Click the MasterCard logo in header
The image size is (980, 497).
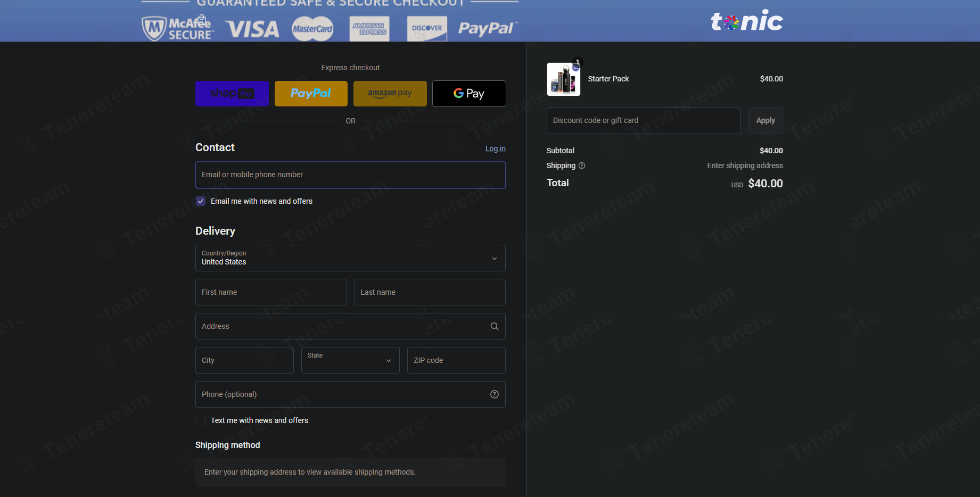click(x=312, y=29)
